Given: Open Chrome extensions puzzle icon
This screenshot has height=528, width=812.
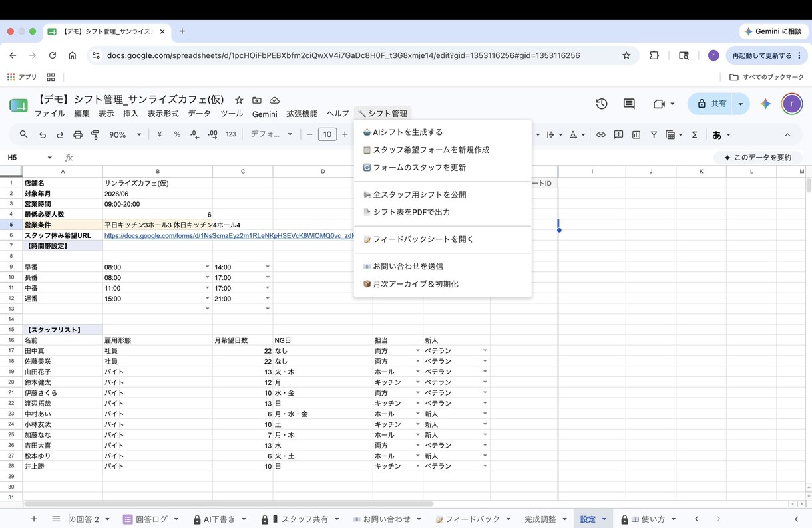Looking at the screenshot, I should pyautogui.click(x=654, y=55).
